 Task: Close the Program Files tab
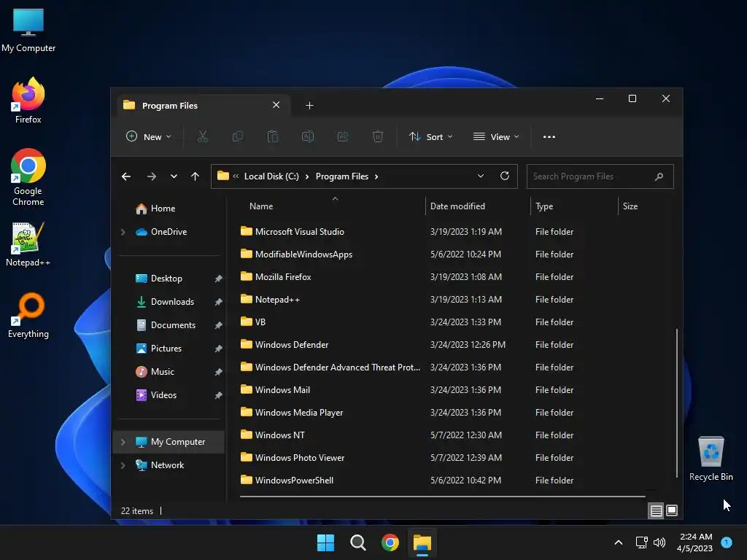(x=276, y=105)
